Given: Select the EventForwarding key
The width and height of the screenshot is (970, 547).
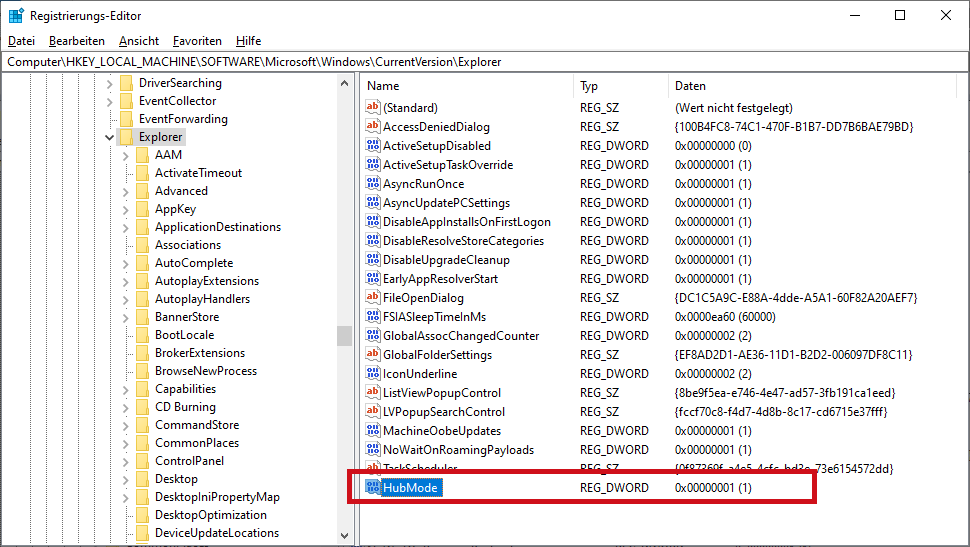Looking at the screenshot, I should point(183,119).
